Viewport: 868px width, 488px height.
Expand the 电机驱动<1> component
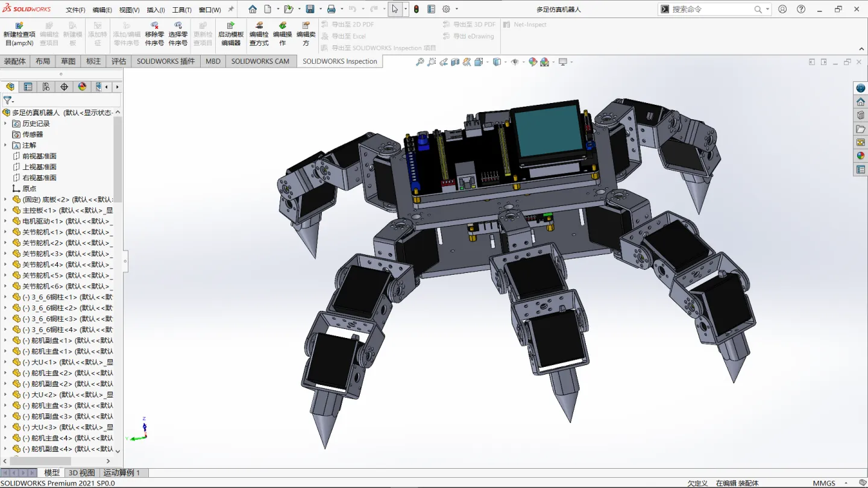click(5, 221)
